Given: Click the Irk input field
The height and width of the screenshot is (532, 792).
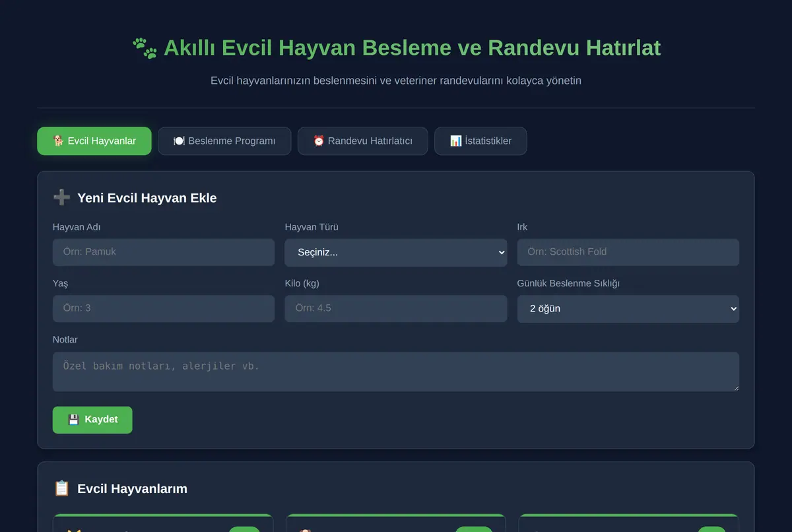Looking at the screenshot, I should pyautogui.click(x=628, y=252).
